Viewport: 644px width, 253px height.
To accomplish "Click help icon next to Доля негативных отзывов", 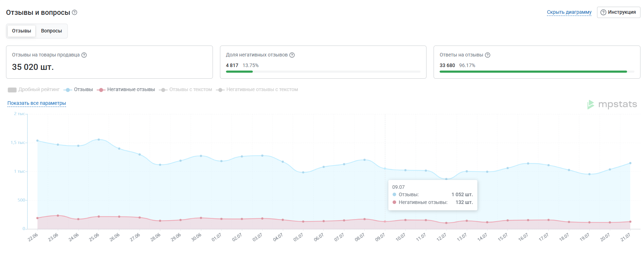I will (x=292, y=55).
